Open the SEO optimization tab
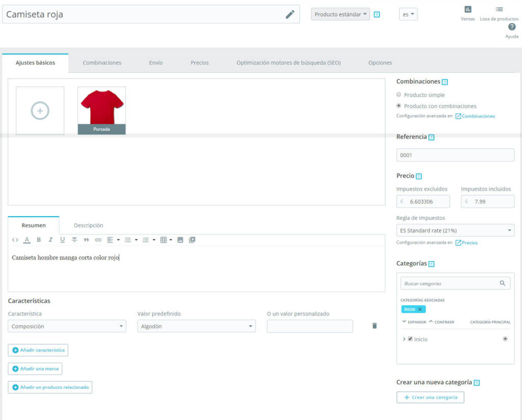The width and height of the screenshot is (522, 420). tap(289, 63)
